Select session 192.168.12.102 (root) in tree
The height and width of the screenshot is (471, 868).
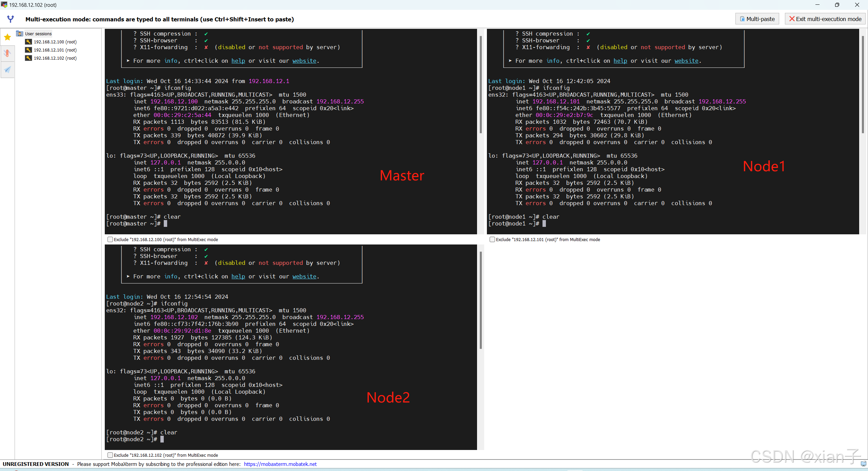(55, 58)
